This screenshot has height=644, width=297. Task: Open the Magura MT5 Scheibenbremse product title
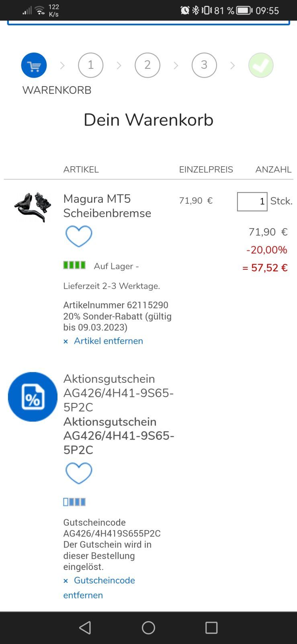tap(107, 206)
